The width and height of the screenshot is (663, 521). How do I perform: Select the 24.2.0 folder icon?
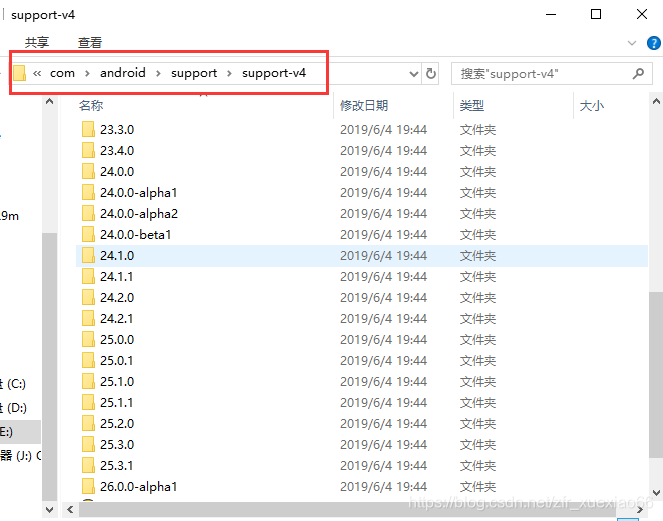pos(88,297)
